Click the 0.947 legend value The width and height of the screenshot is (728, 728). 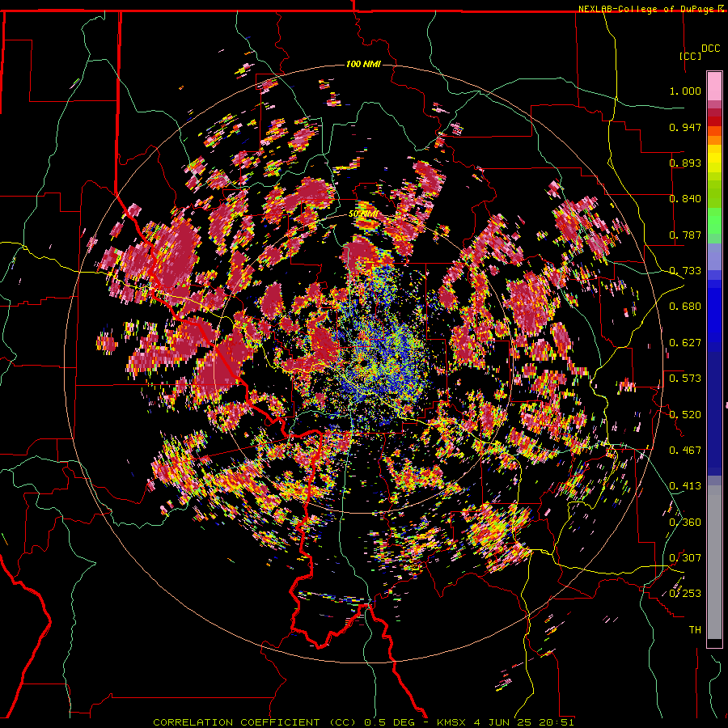tap(685, 127)
